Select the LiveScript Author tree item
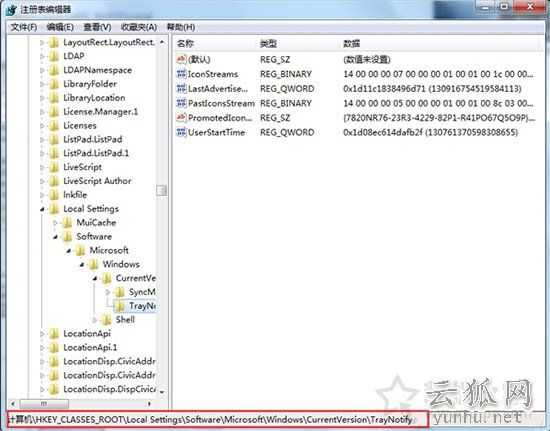 [x=97, y=181]
